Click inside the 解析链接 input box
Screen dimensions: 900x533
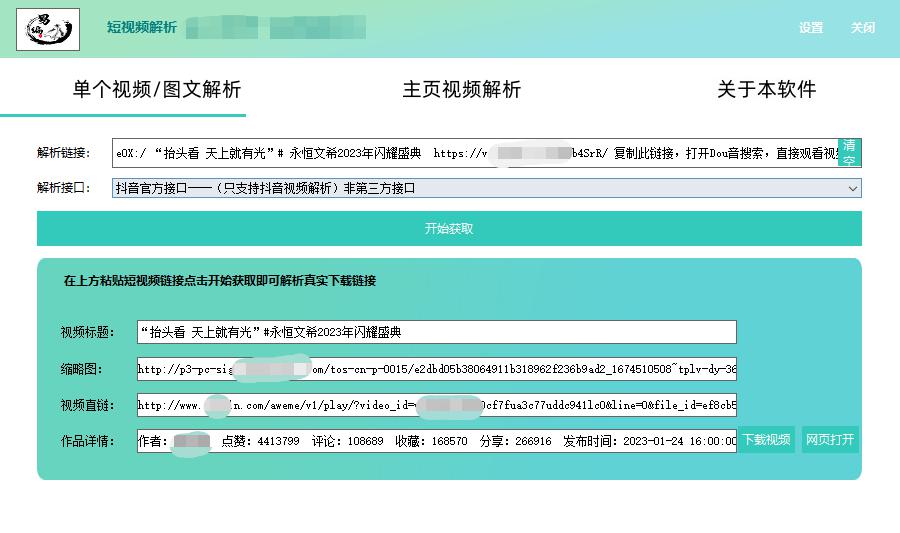point(474,153)
